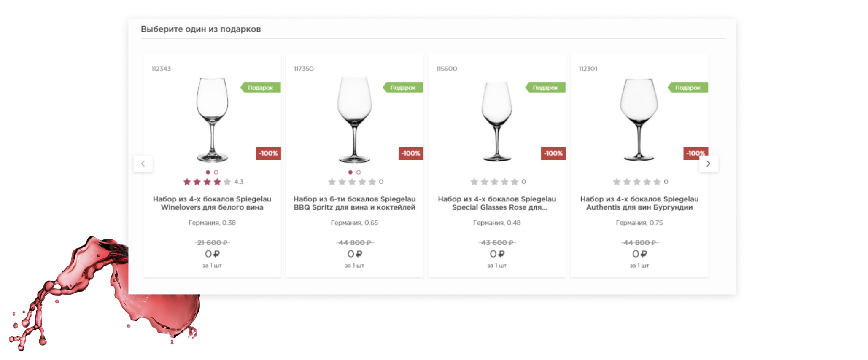Select first image dot for BBQ Spritz glass
The height and width of the screenshot is (360, 868).
(350, 172)
